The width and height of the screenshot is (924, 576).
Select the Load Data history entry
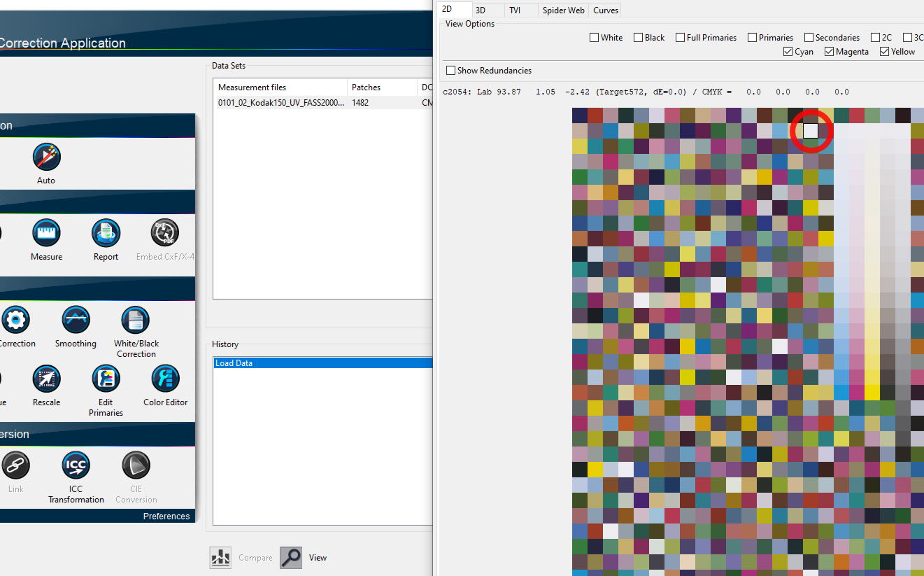(323, 363)
